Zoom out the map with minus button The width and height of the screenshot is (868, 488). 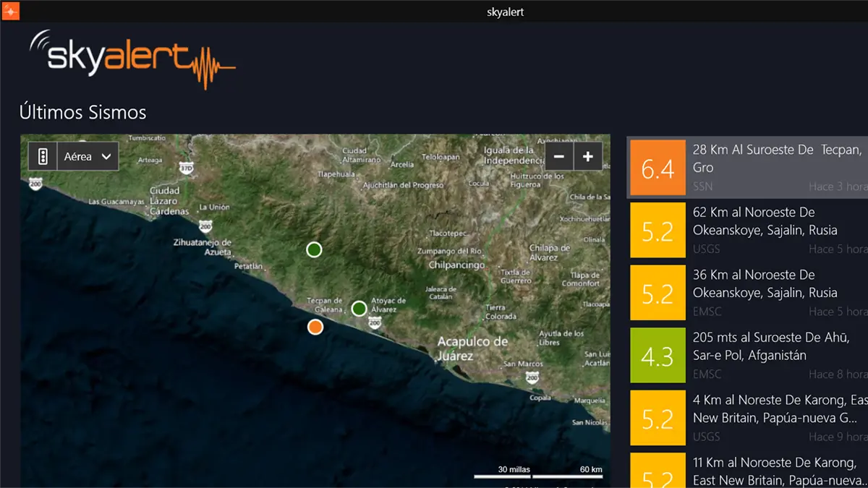coord(558,156)
